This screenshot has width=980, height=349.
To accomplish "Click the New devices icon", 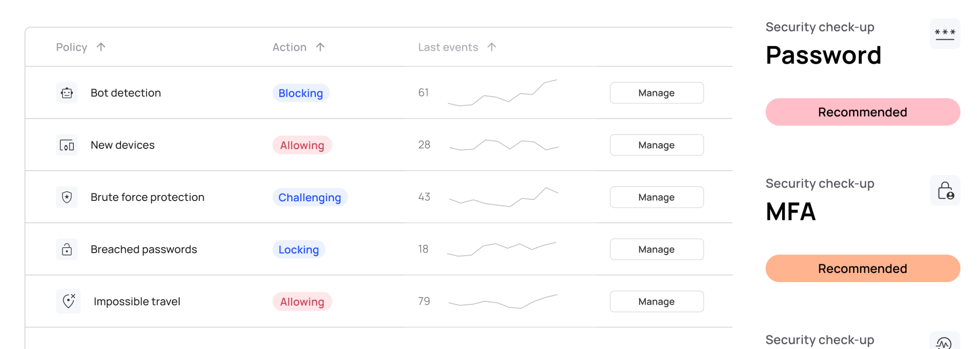I will pyautogui.click(x=67, y=145).
